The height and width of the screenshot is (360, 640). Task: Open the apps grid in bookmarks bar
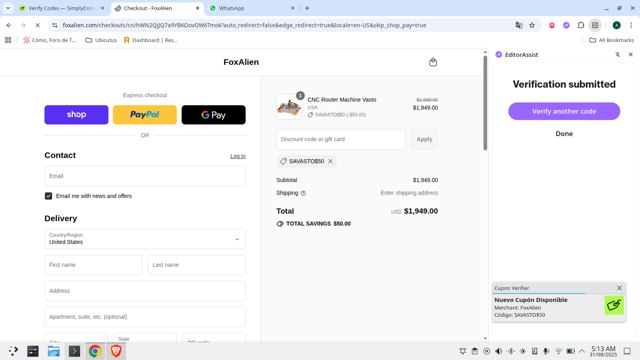[8, 40]
